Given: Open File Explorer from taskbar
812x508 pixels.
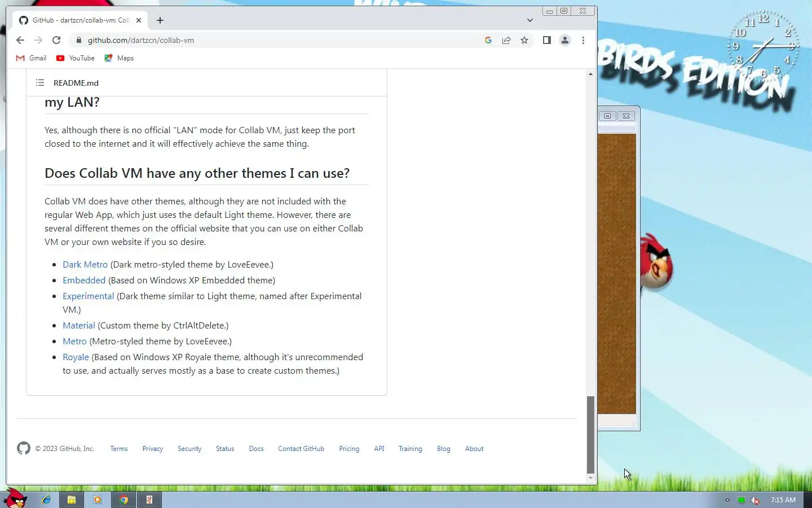Looking at the screenshot, I should [72, 500].
